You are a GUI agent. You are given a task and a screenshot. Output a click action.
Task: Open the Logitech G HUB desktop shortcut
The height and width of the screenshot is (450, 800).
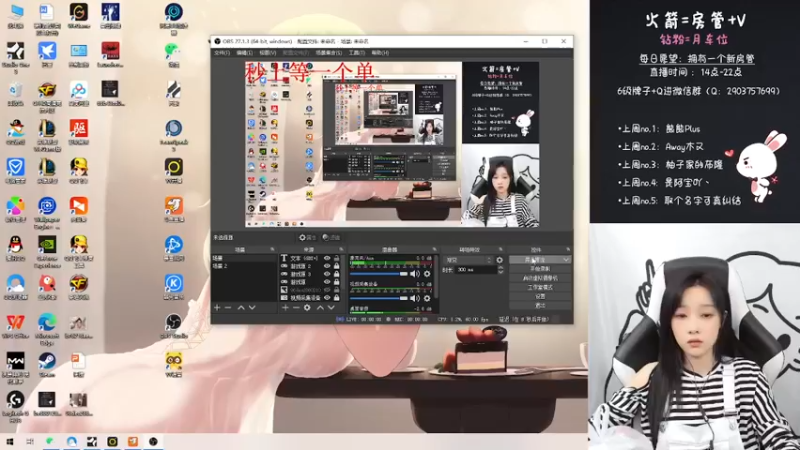[x=15, y=407]
